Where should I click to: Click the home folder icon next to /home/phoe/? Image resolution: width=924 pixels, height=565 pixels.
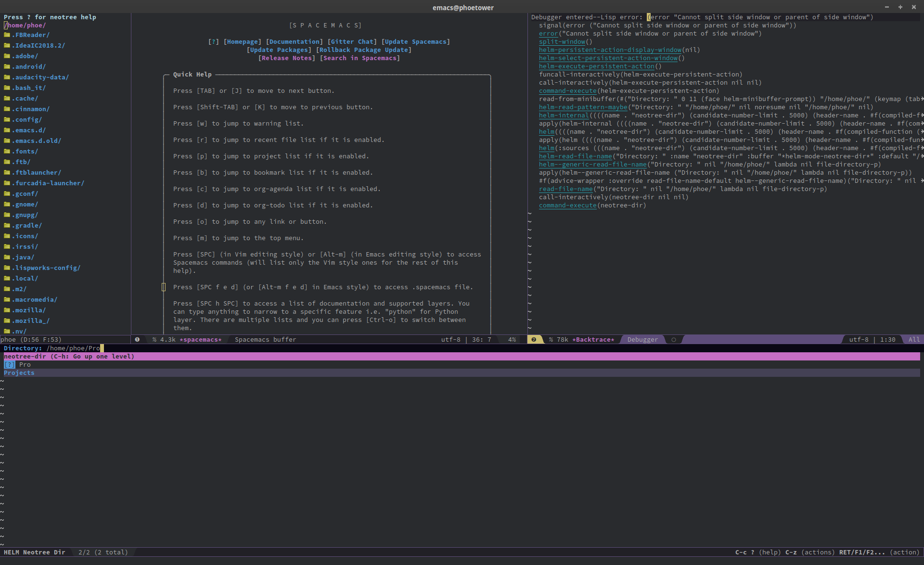point(6,25)
